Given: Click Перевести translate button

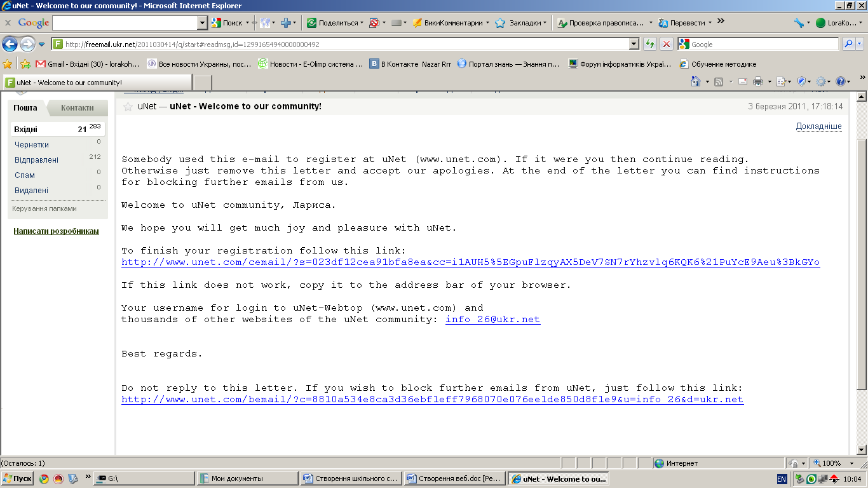Looking at the screenshot, I should coord(685,23).
